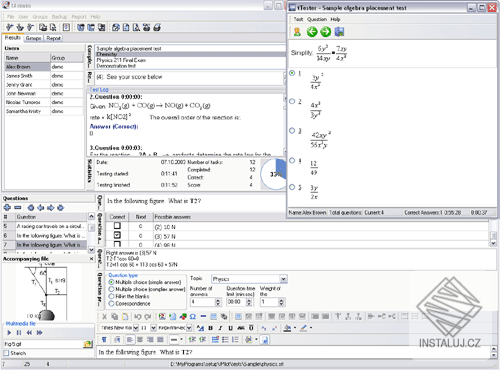Move to the next question with the right arrow
Viewport: 500px width, 370px height.
(x=51, y=208)
